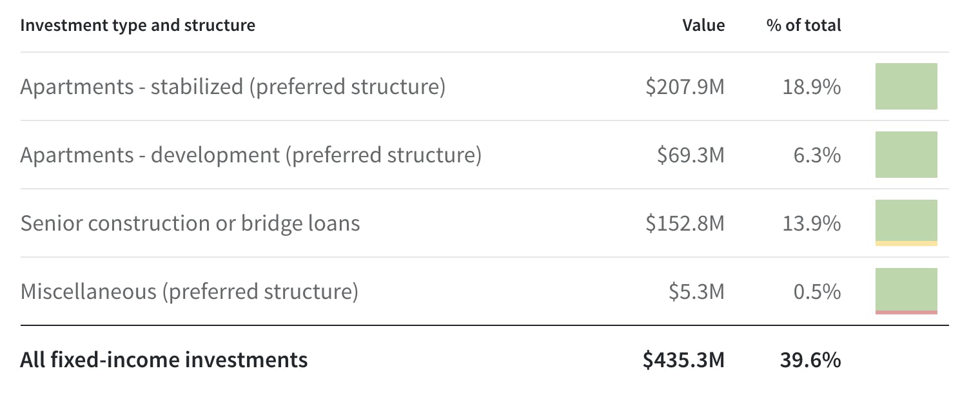
Task: Click the $207.9M value cell
Action: coord(685,86)
